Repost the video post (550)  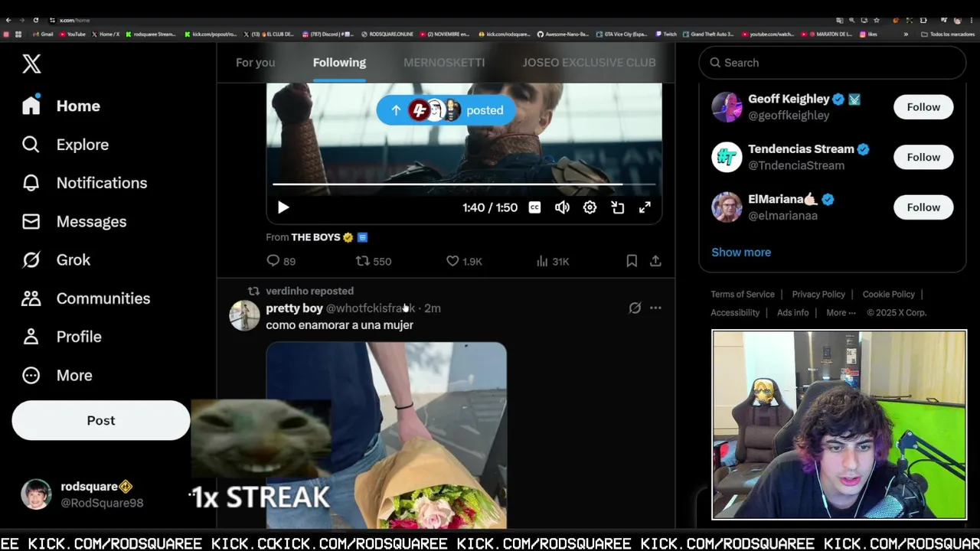[x=374, y=261]
